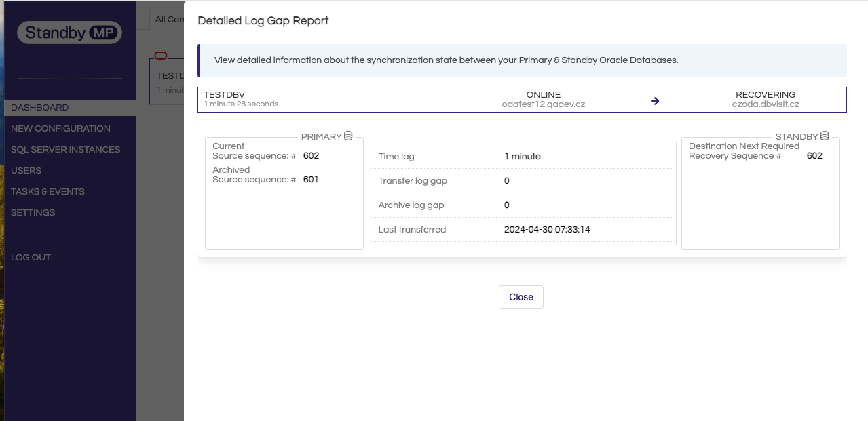Open the DASHBOARD menu item
868x421 pixels.
[x=70, y=107]
